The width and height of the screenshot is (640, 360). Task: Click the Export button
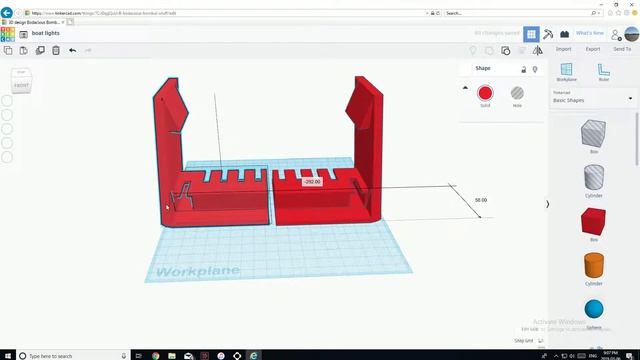593,49
